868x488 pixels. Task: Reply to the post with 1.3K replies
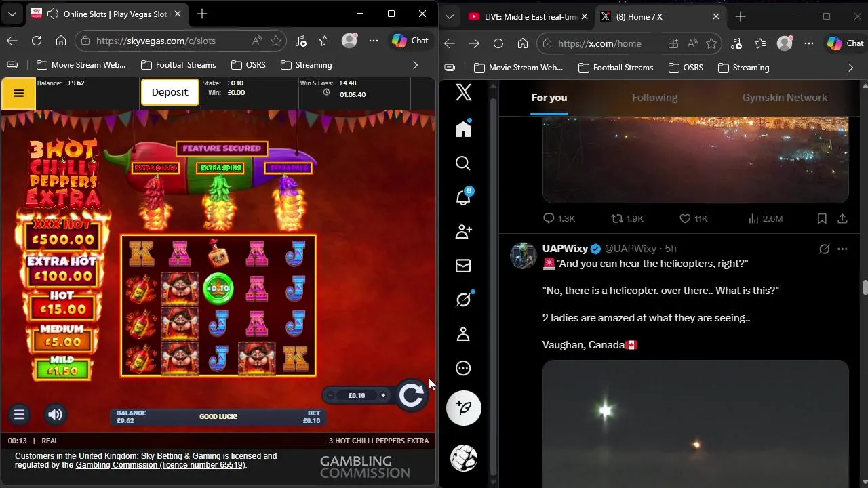(559, 218)
